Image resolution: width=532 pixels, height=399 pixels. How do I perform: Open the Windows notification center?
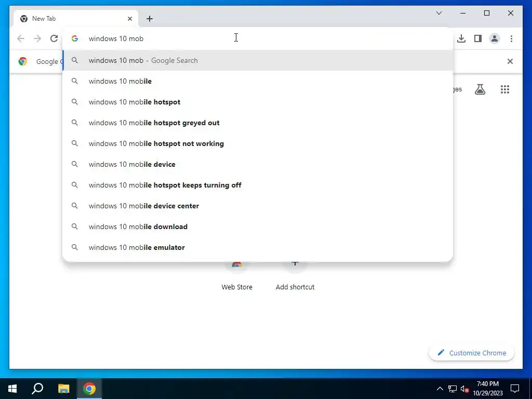point(515,389)
